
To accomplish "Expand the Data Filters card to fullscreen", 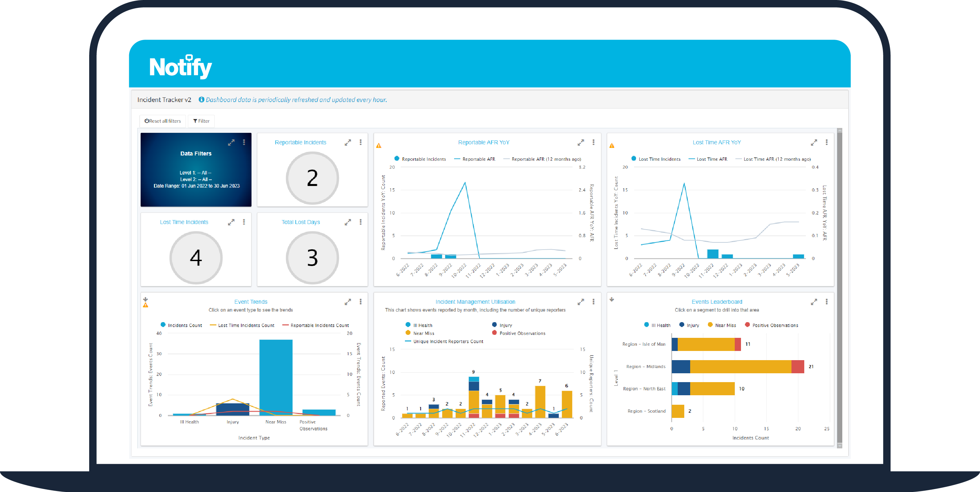I will pos(232,142).
